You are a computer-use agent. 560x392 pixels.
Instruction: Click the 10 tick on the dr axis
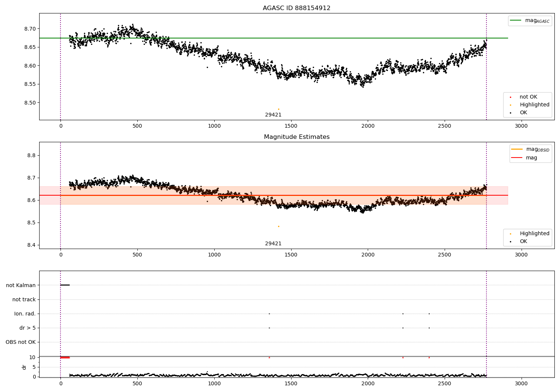tap(32, 357)
